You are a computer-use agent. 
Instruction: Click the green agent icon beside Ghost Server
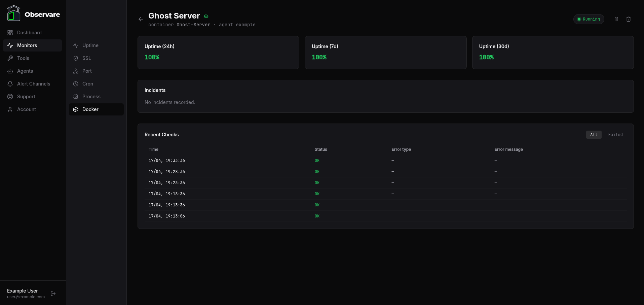[206, 16]
